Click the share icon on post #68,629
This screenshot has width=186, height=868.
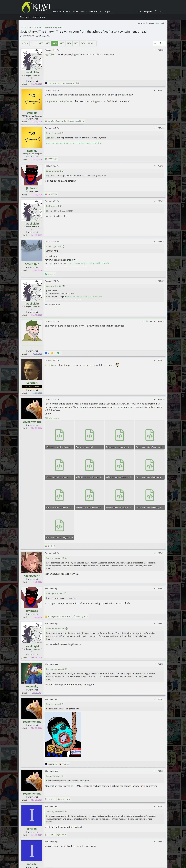pos(155,360)
